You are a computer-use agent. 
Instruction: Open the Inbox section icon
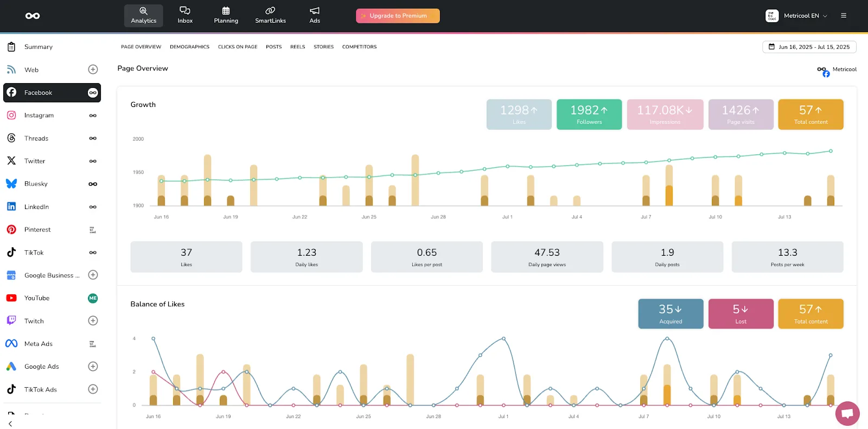click(x=185, y=11)
